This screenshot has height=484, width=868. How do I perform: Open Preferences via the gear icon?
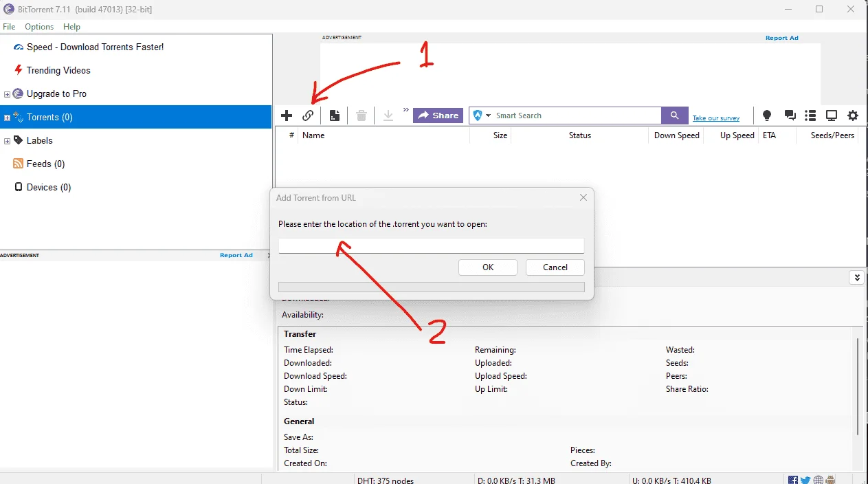tap(853, 115)
